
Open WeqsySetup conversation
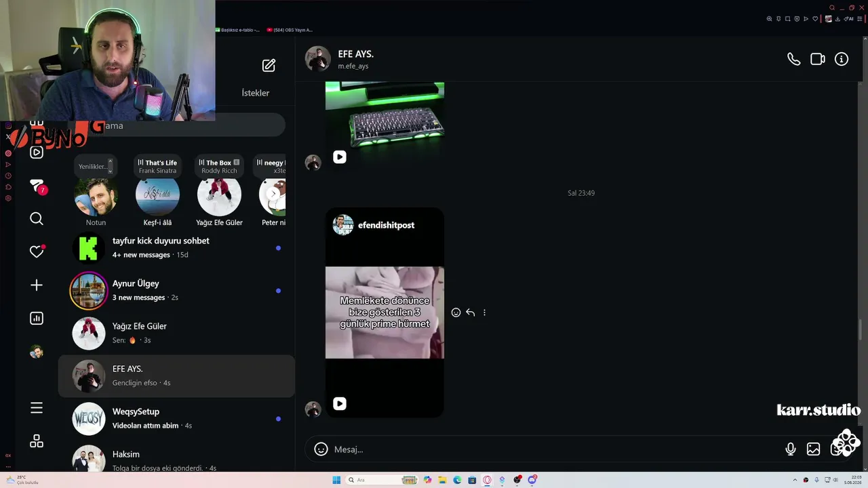coord(176,419)
